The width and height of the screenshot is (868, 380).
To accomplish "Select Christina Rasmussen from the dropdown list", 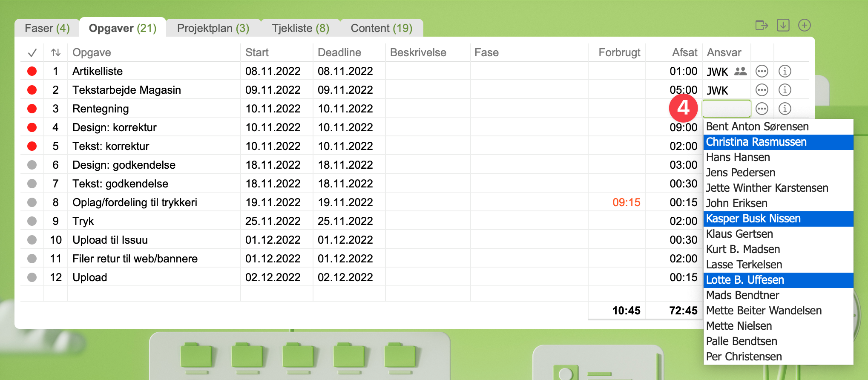I will pos(756,142).
